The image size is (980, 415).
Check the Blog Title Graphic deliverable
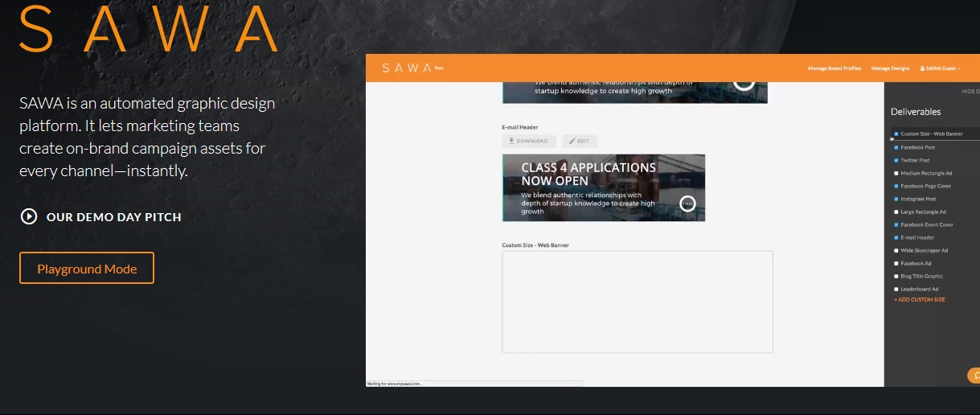(896, 276)
